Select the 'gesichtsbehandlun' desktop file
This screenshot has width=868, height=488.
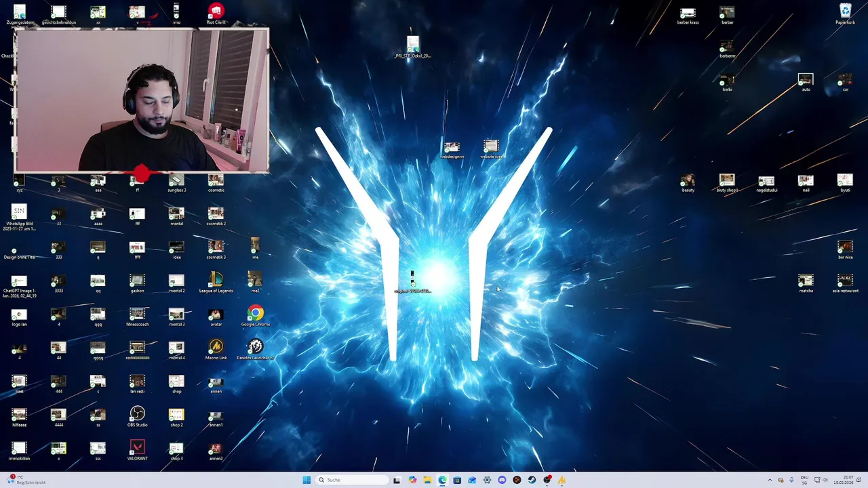(58, 15)
